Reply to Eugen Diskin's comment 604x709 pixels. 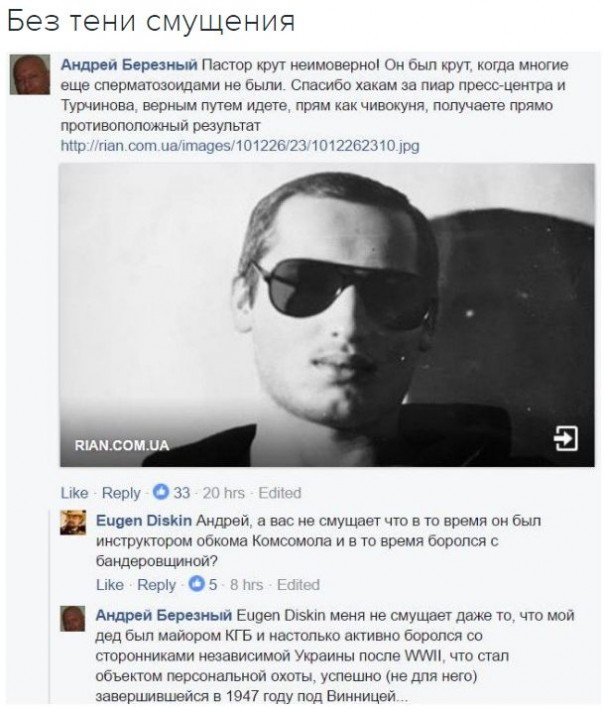[156, 585]
